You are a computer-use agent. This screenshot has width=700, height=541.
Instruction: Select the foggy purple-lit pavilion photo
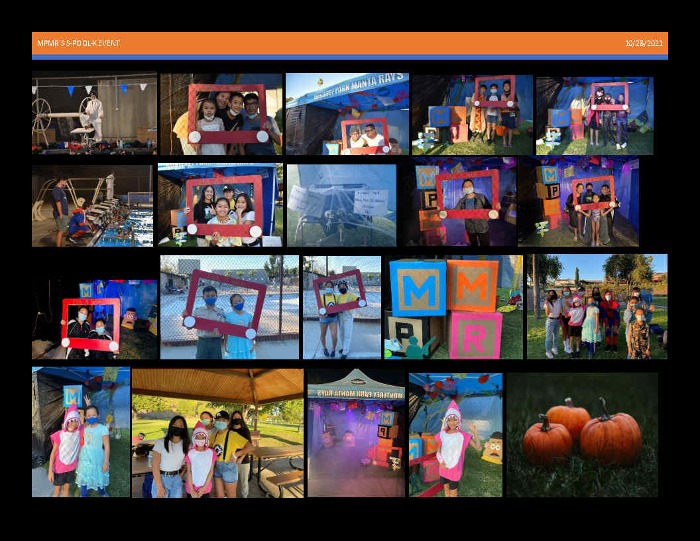[x=355, y=433]
